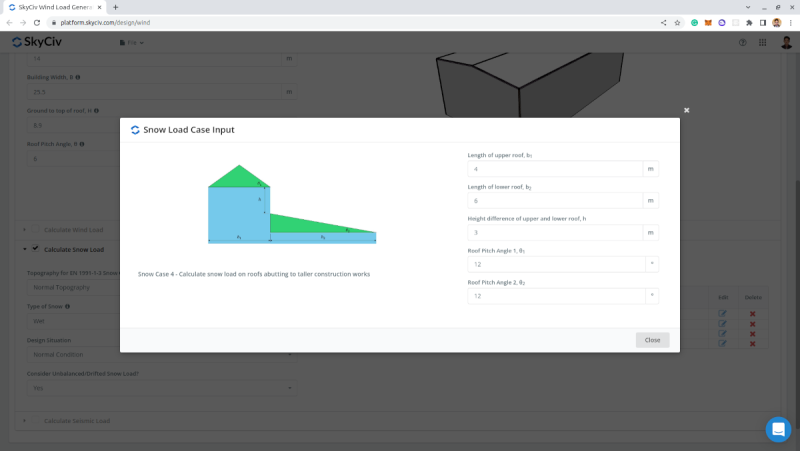Bookmark this page with the star icon
The height and width of the screenshot is (451, 800).
pos(677,22)
